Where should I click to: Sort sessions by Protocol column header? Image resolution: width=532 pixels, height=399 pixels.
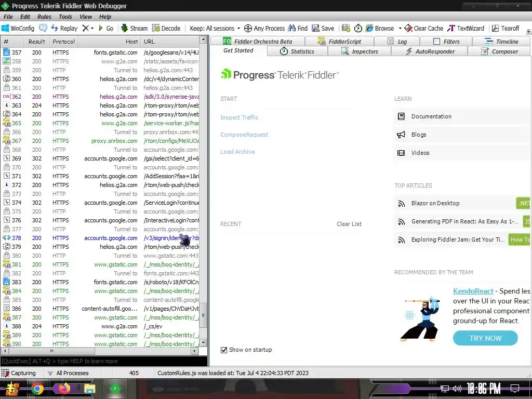(64, 42)
